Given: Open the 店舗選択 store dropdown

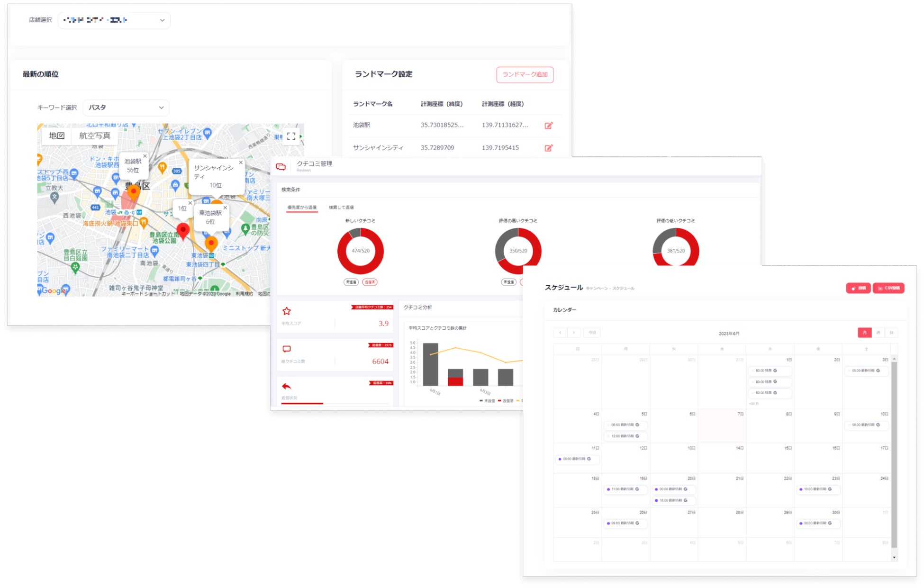Looking at the screenshot, I should tap(114, 20).
